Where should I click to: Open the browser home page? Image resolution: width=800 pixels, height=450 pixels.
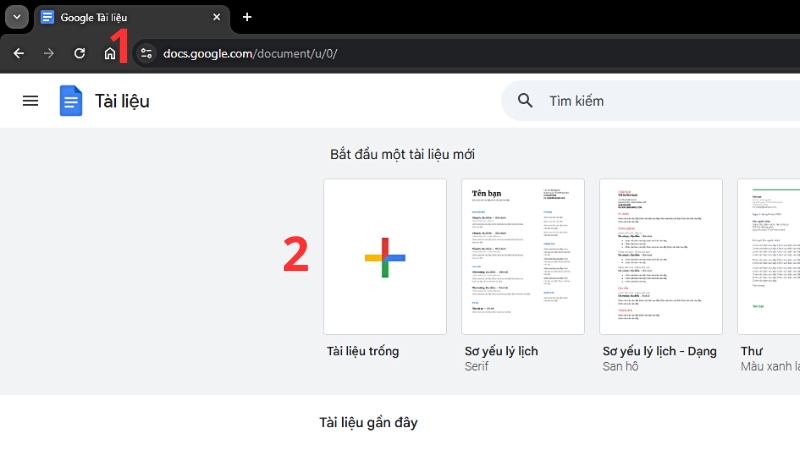click(110, 53)
